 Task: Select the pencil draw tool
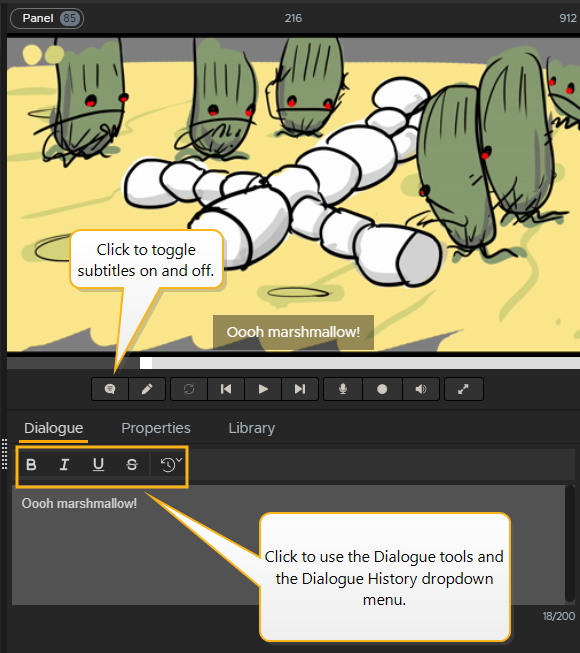point(147,389)
